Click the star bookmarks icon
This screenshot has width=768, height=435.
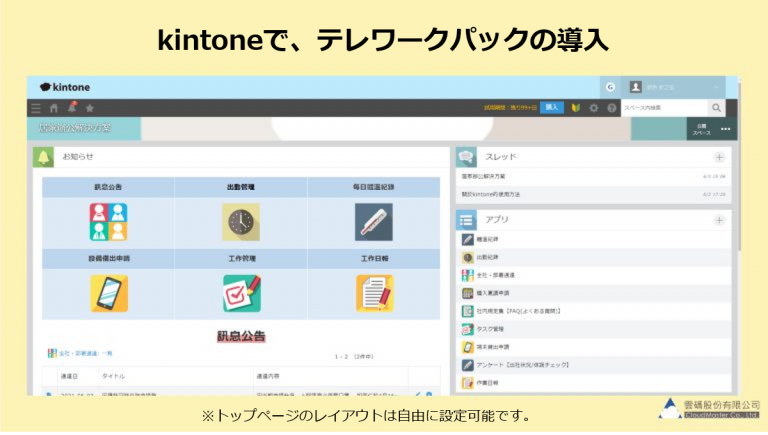click(89, 108)
